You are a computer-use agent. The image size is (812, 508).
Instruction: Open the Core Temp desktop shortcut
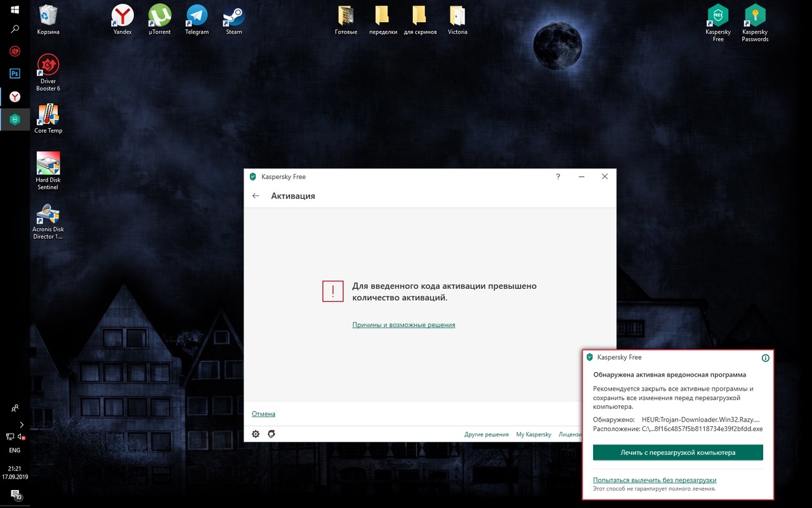[x=48, y=118]
